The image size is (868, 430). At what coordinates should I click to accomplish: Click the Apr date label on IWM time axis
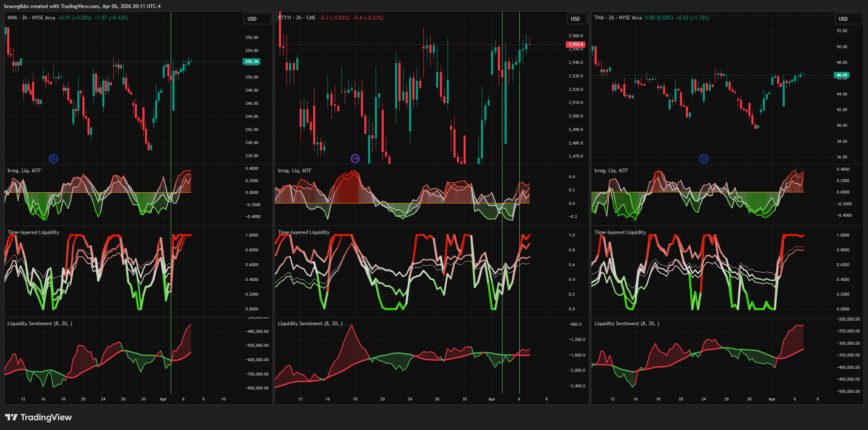click(163, 399)
